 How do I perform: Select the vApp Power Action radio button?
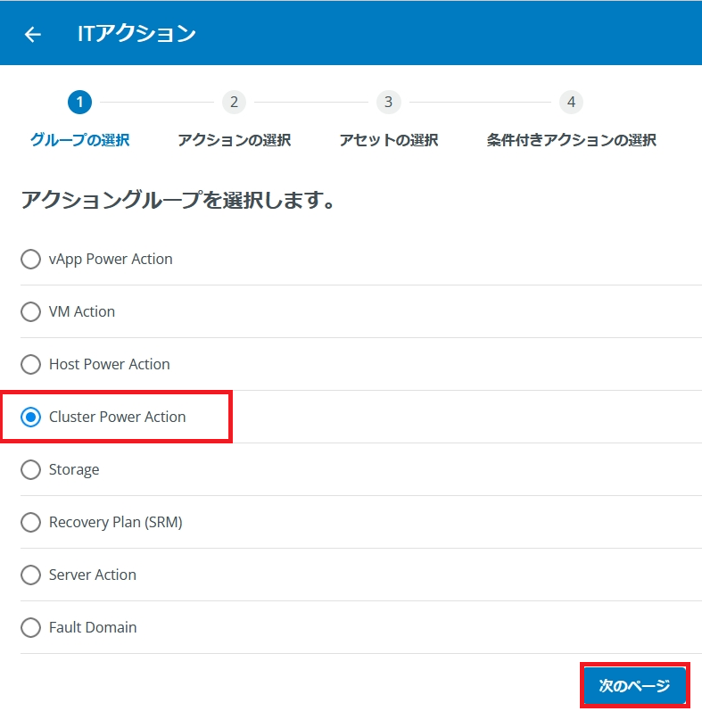coord(31,259)
